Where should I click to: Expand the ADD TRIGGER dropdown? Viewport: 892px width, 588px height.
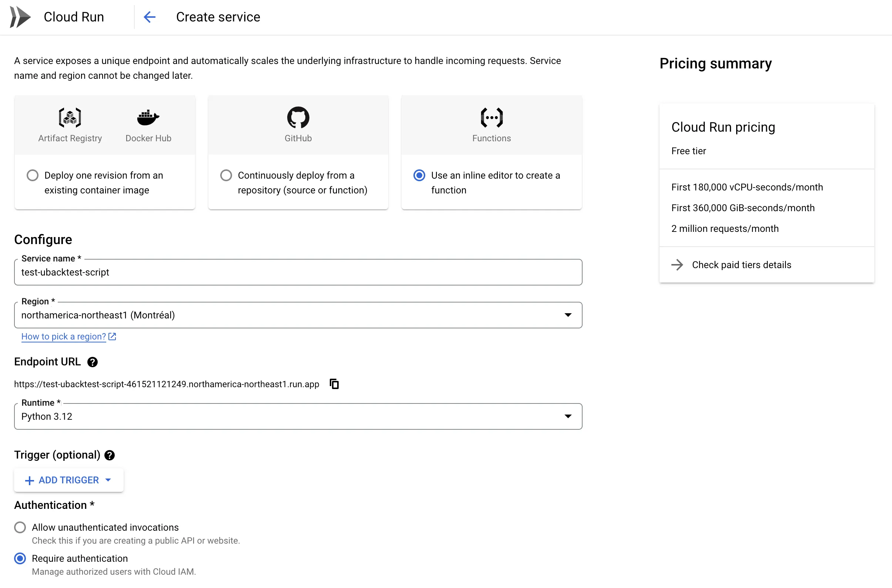[68, 480]
